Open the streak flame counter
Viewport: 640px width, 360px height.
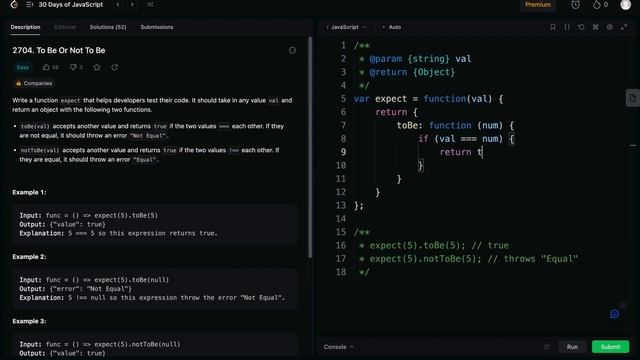coord(600,4)
